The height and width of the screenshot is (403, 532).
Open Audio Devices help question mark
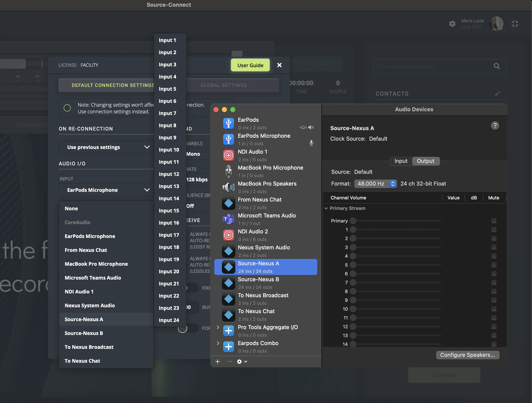point(495,126)
